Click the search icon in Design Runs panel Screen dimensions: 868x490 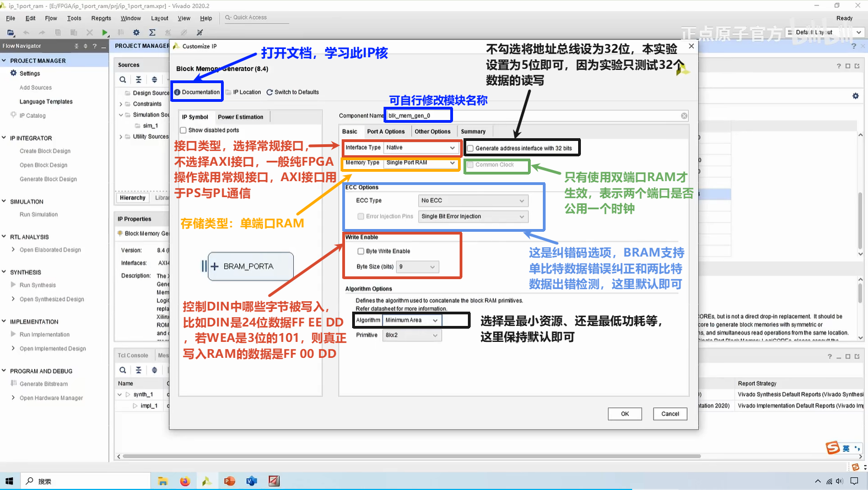[123, 370]
